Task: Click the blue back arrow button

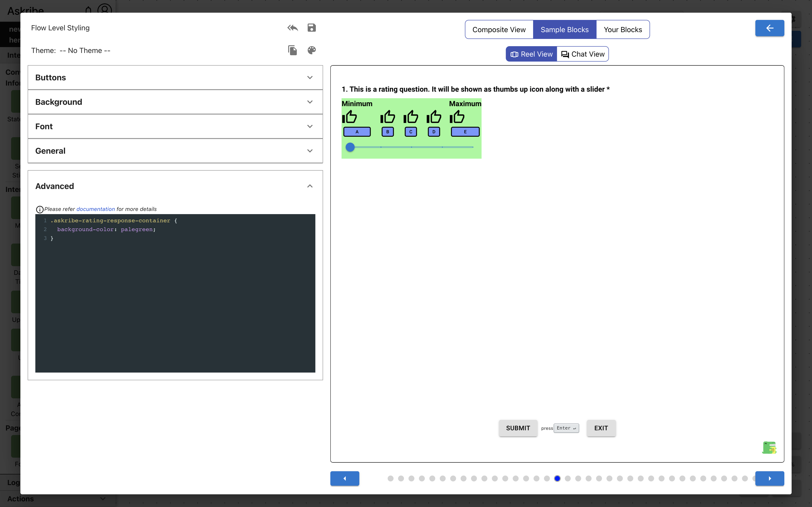Action: (x=769, y=28)
